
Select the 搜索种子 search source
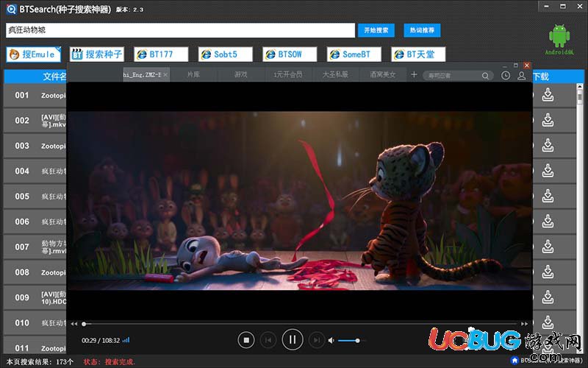pos(97,54)
